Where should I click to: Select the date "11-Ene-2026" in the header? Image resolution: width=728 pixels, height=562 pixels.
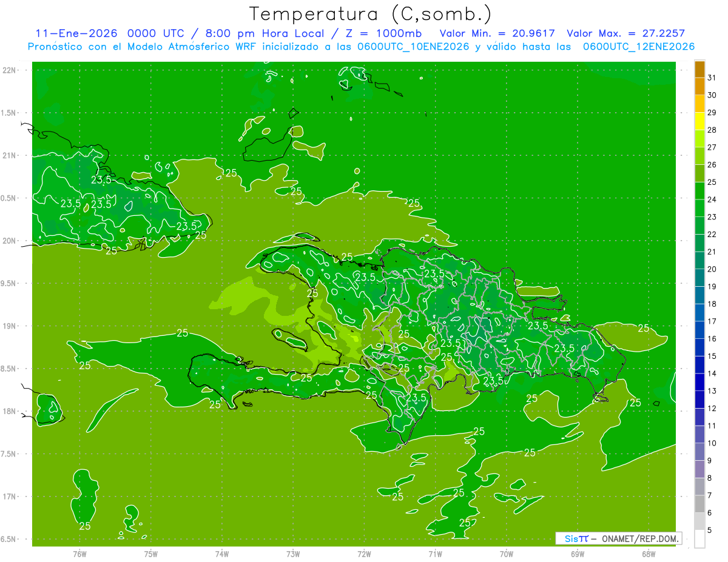tap(78, 33)
